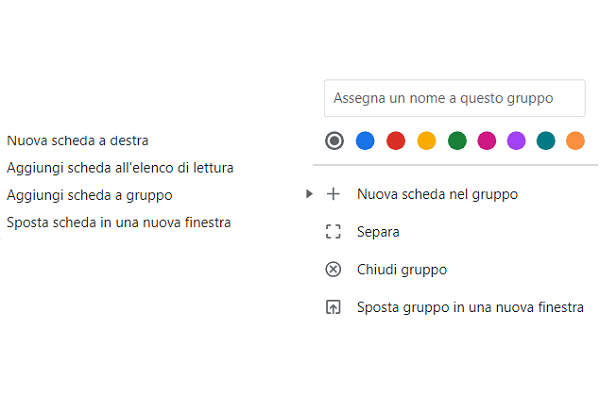Open Nuova scheda a destra

pos(78,141)
